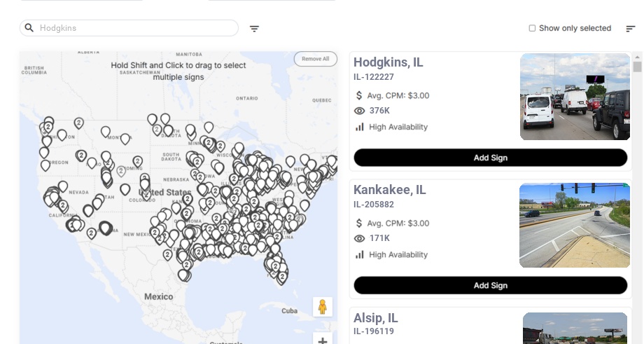Click the sign list scrollbar thumb

(x=637, y=67)
